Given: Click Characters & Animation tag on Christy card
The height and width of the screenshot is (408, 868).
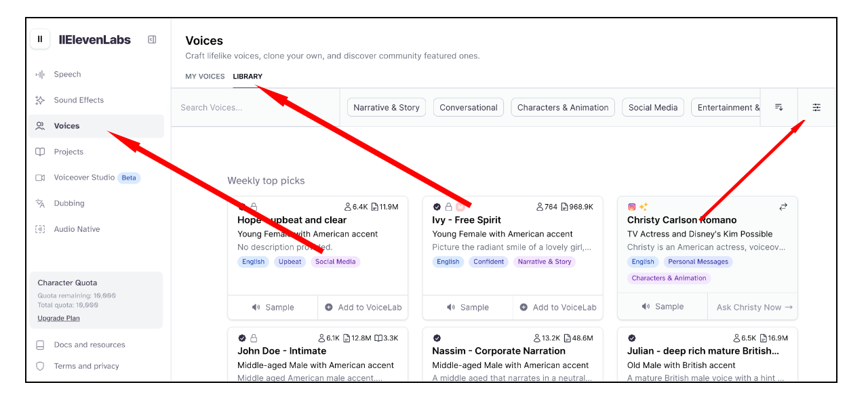Looking at the screenshot, I should tap(669, 278).
